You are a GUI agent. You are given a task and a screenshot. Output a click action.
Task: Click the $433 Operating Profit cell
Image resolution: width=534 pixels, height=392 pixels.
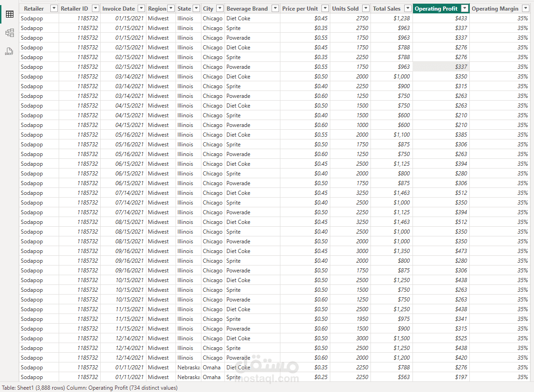pyautogui.click(x=441, y=18)
